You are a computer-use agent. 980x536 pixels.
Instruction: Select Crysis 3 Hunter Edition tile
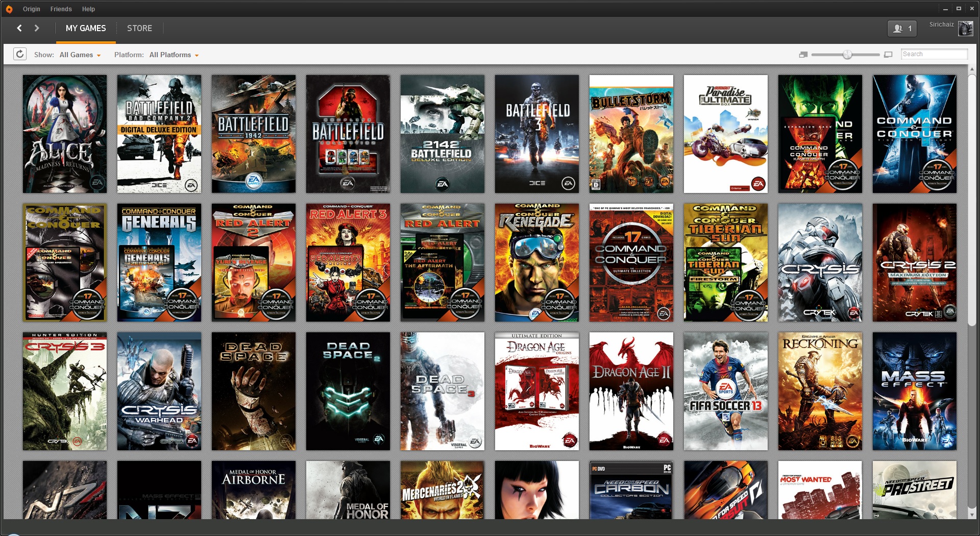65,391
